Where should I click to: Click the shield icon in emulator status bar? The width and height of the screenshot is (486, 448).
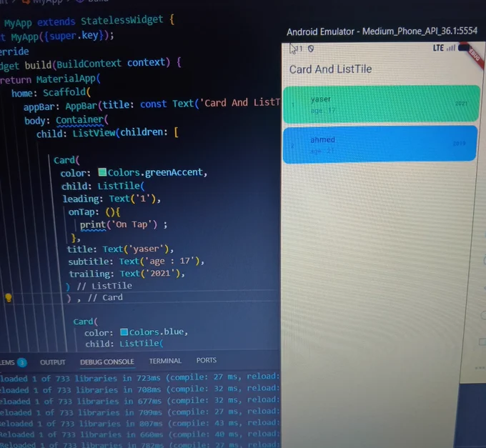311,49
